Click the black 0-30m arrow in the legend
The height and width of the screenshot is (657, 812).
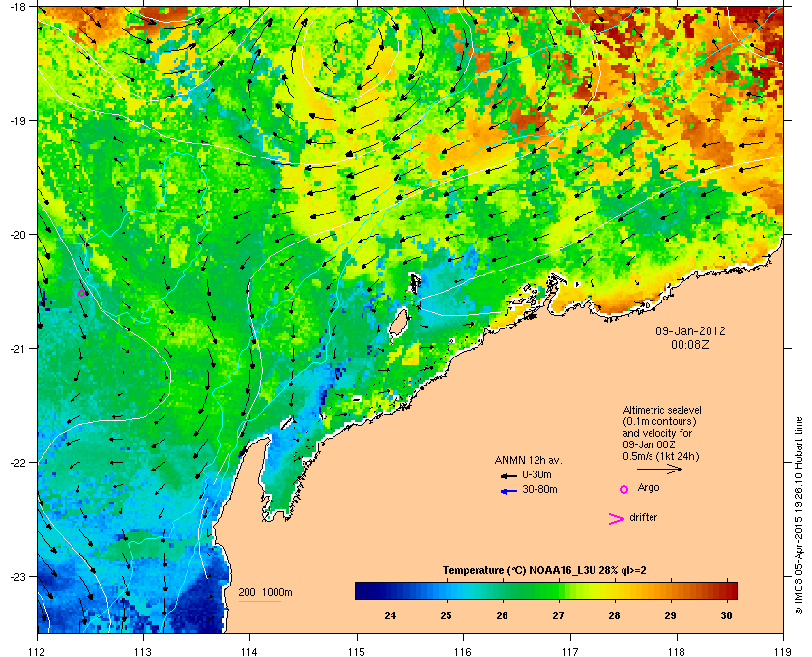coord(509,475)
